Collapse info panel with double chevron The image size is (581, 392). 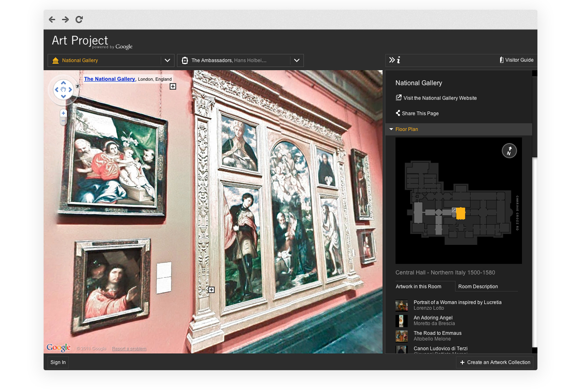tap(392, 60)
